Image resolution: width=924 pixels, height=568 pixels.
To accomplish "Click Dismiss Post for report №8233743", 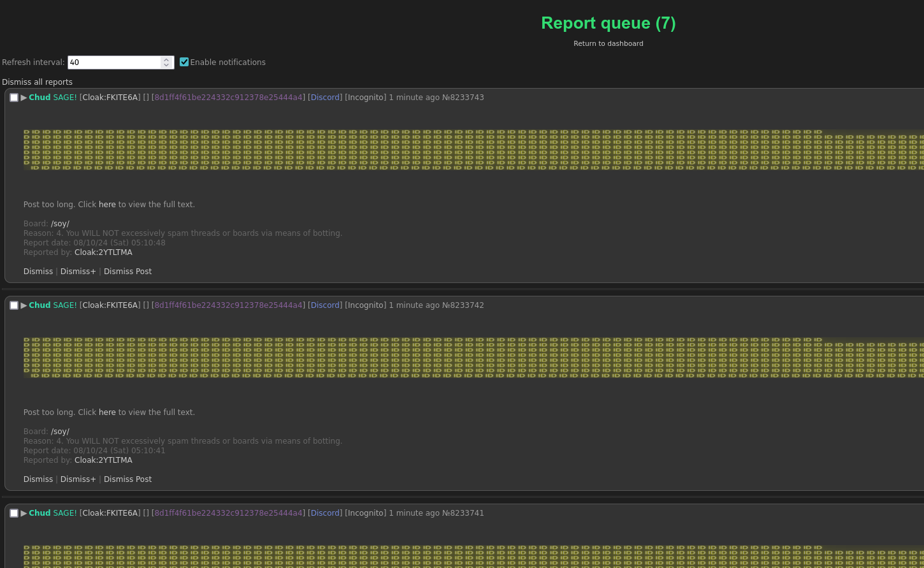I will [x=127, y=272].
